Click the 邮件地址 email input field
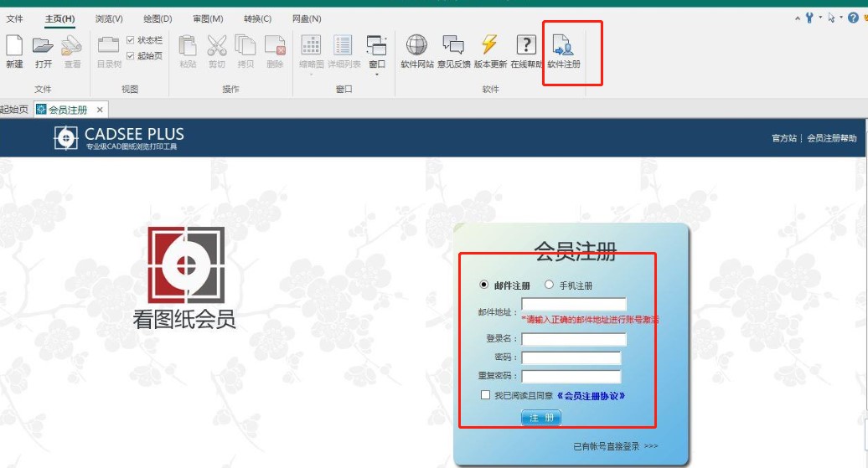The image size is (868, 468). pos(573,305)
